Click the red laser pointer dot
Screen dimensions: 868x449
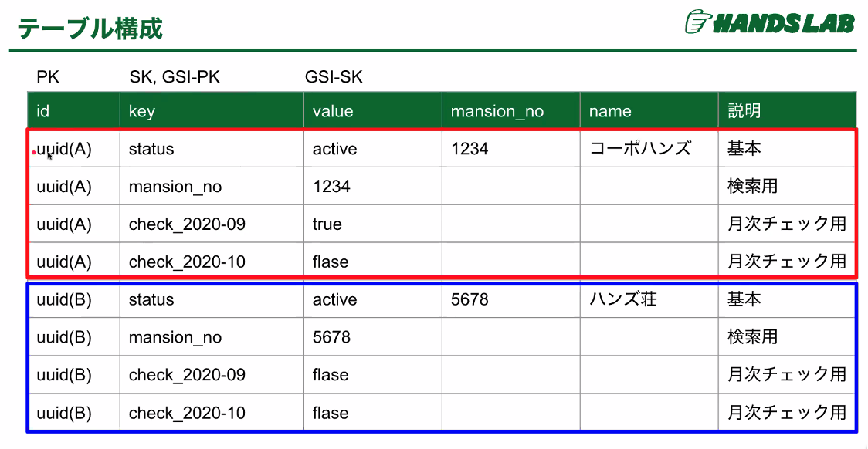pyautogui.click(x=34, y=151)
